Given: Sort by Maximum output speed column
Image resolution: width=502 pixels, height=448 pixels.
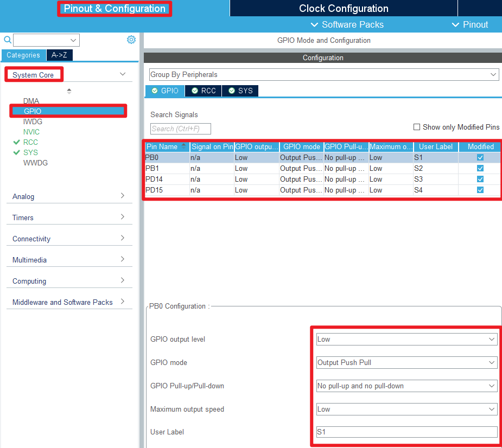Looking at the screenshot, I should coord(391,147).
